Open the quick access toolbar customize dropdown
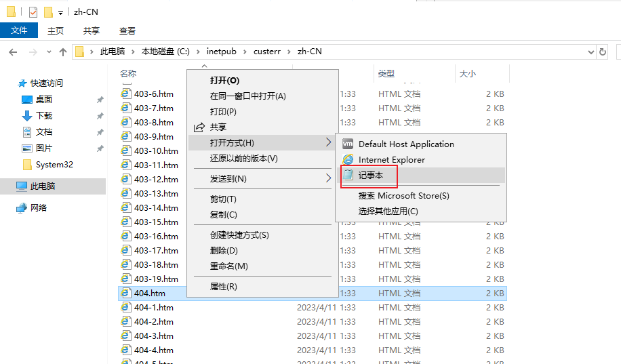This screenshot has width=621, height=364. click(60, 13)
